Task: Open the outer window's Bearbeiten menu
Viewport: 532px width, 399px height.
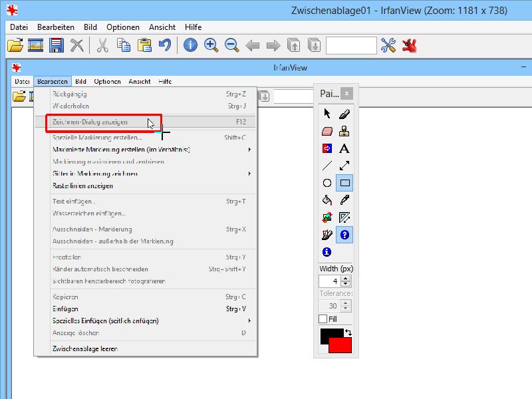Action: tap(56, 27)
